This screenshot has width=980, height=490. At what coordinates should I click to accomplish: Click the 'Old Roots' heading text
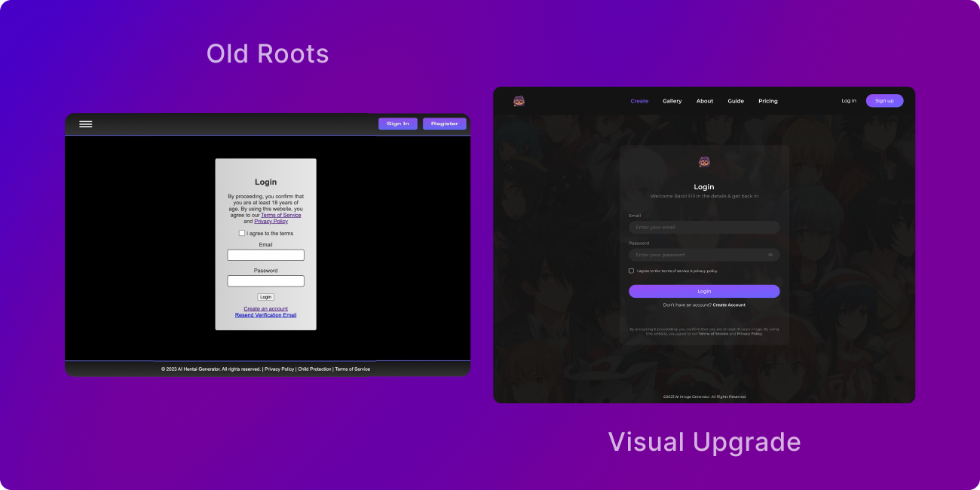point(268,54)
